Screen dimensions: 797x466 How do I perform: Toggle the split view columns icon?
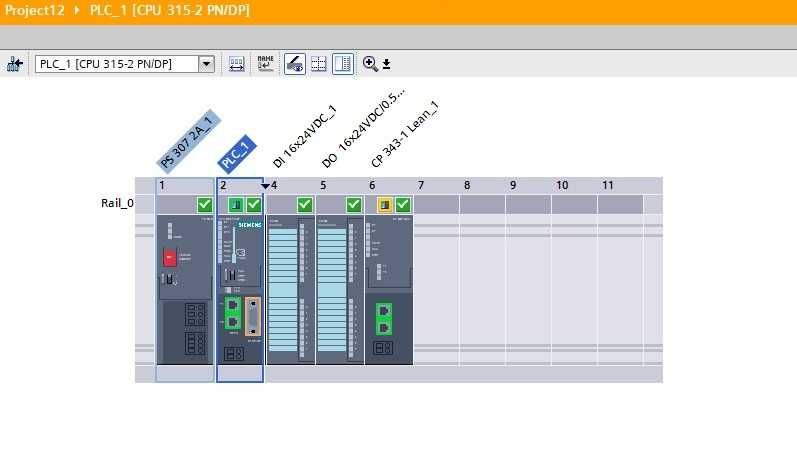point(343,64)
